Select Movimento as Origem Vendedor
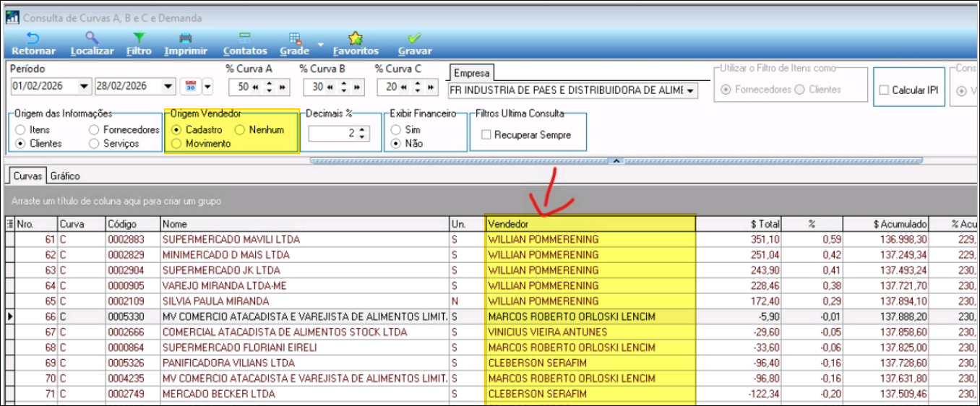980x406 pixels. (x=177, y=144)
